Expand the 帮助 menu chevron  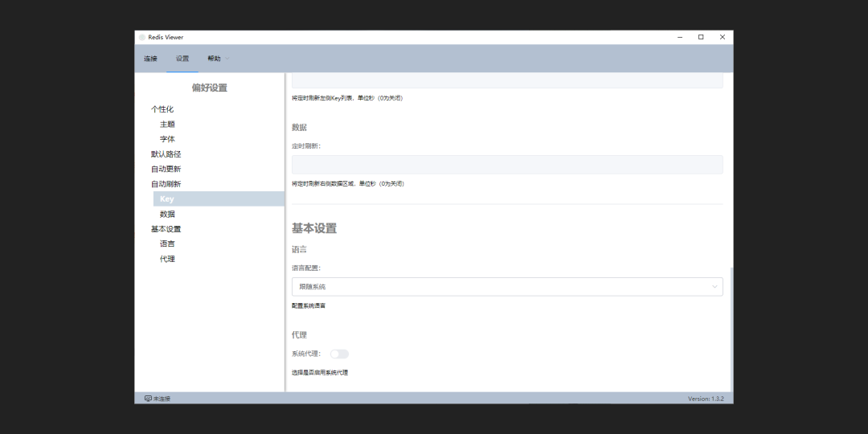point(227,59)
